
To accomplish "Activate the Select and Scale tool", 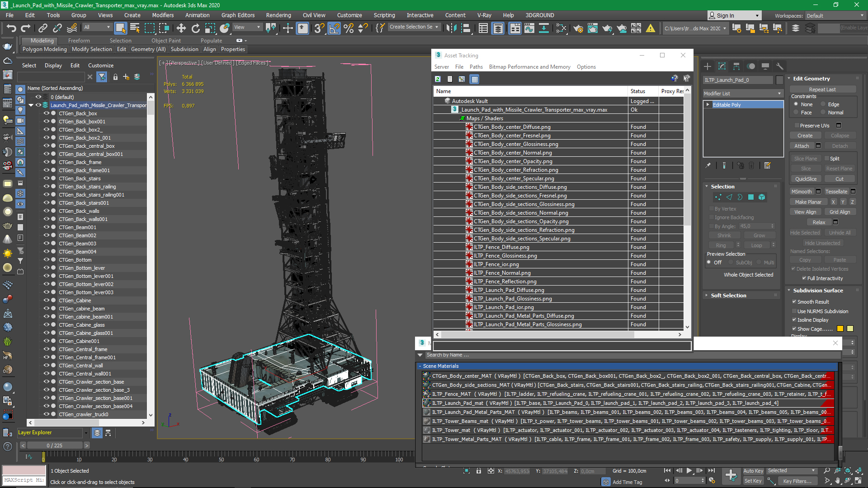I will [x=210, y=28].
